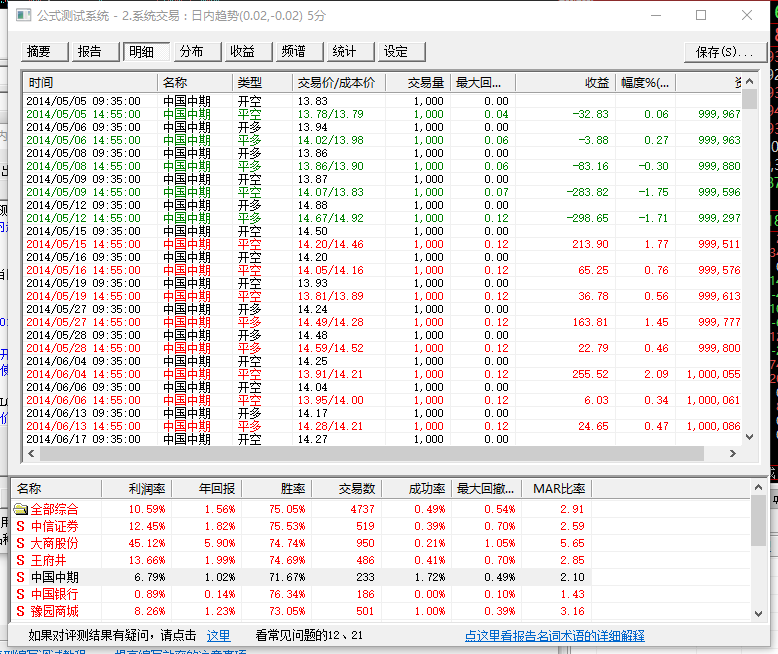Click the S icon beside 王府井
The height and width of the screenshot is (654, 778).
[20, 561]
